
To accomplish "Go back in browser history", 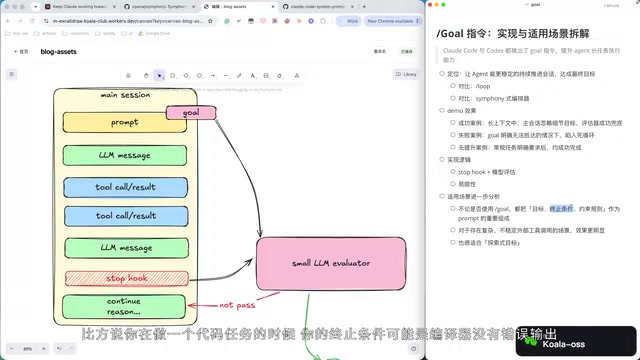I will click(8, 21).
